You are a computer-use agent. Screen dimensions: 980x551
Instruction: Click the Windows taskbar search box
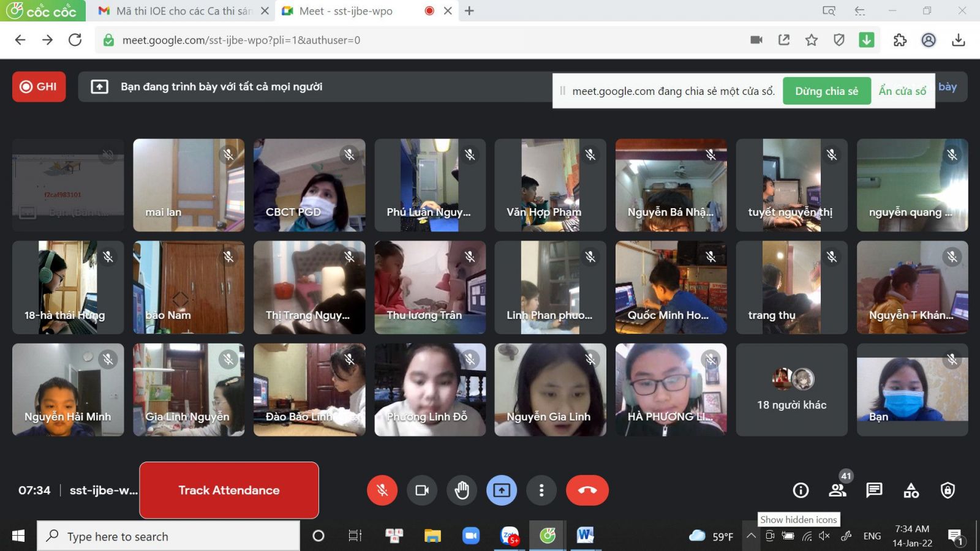pos(168,536)
